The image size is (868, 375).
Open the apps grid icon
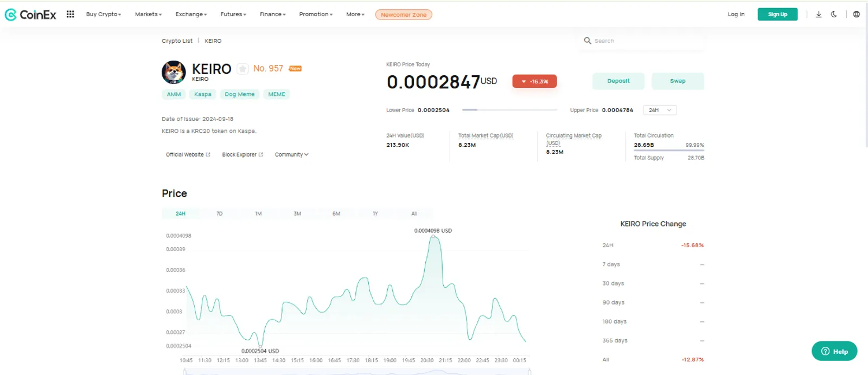pyautogui.click(x=71, y=14)
